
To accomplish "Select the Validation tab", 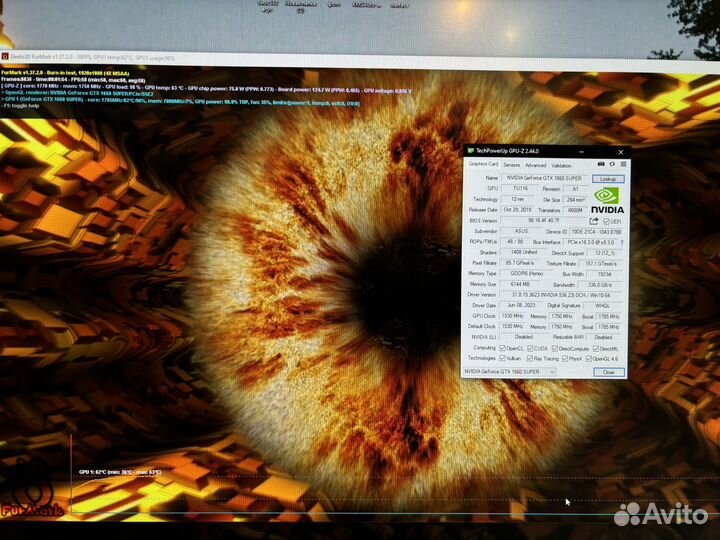I will point(562,165).
